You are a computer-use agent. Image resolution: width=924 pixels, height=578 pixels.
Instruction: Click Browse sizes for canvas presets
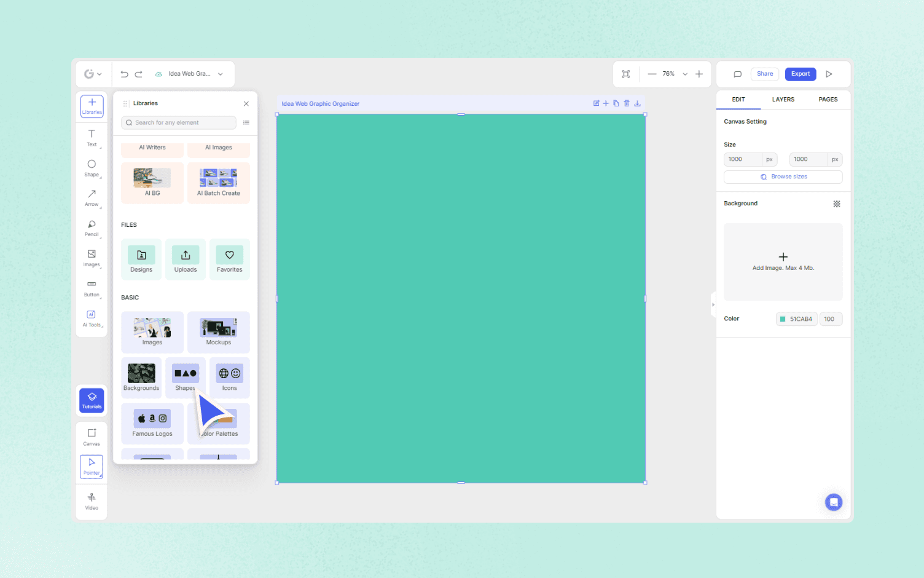point(783,176)
